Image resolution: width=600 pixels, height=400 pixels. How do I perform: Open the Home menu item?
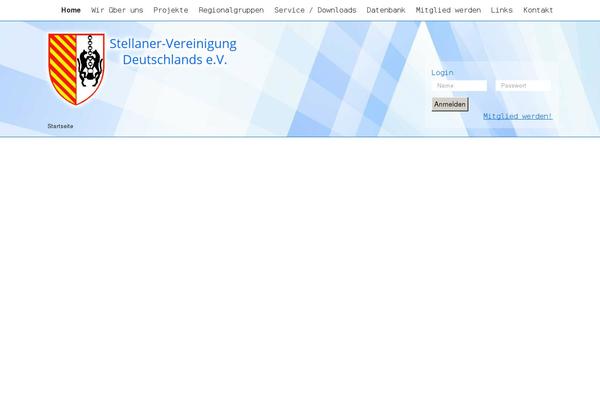pyautogui.click(x=71, y=10)
